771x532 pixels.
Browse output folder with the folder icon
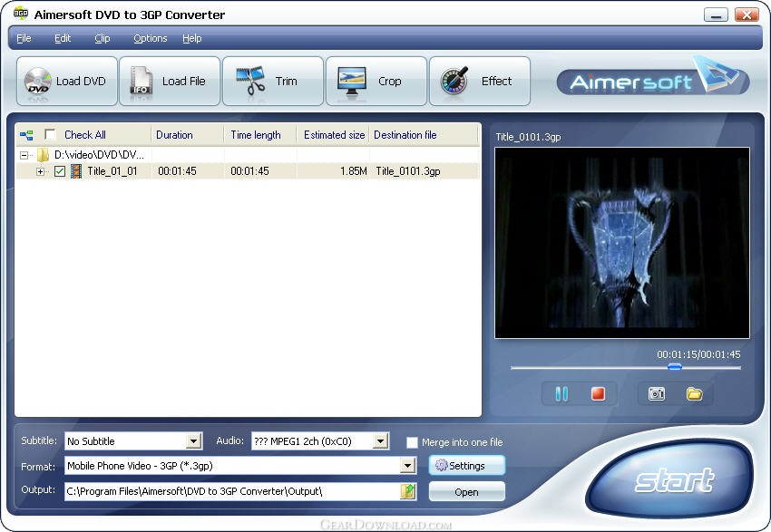point(407,491)
